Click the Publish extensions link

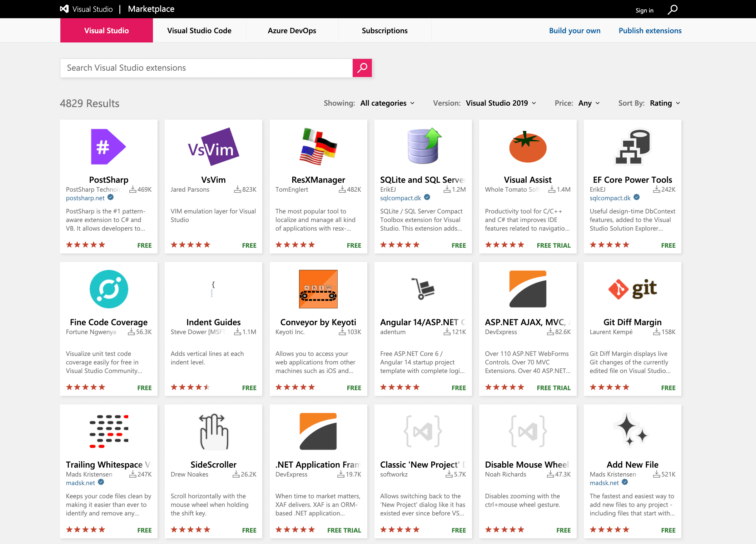(x=650, y=31)
